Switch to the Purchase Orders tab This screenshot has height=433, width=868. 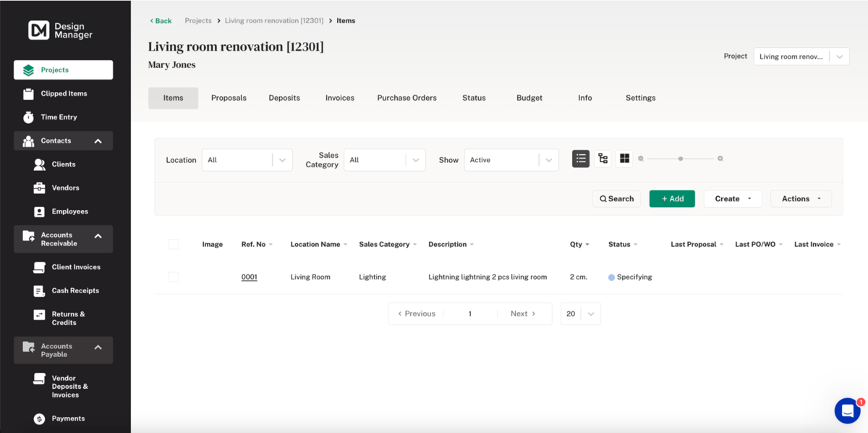(x=406, y=97)
